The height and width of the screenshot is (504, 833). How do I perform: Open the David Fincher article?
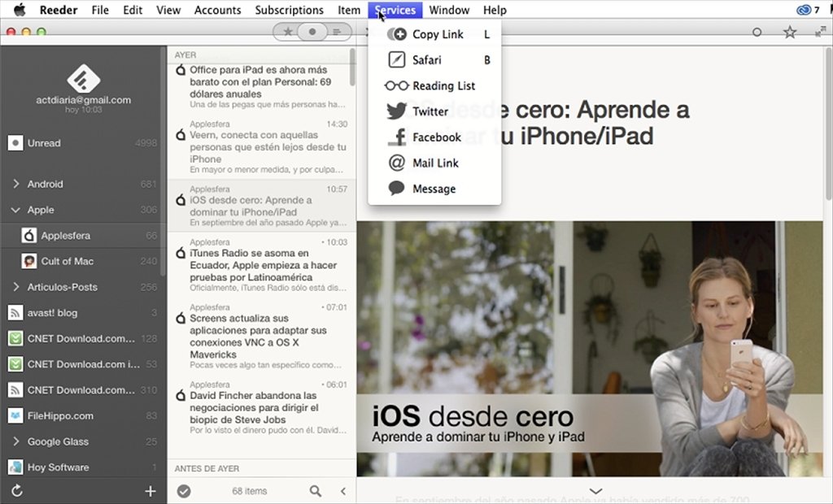tap(262, 409)
